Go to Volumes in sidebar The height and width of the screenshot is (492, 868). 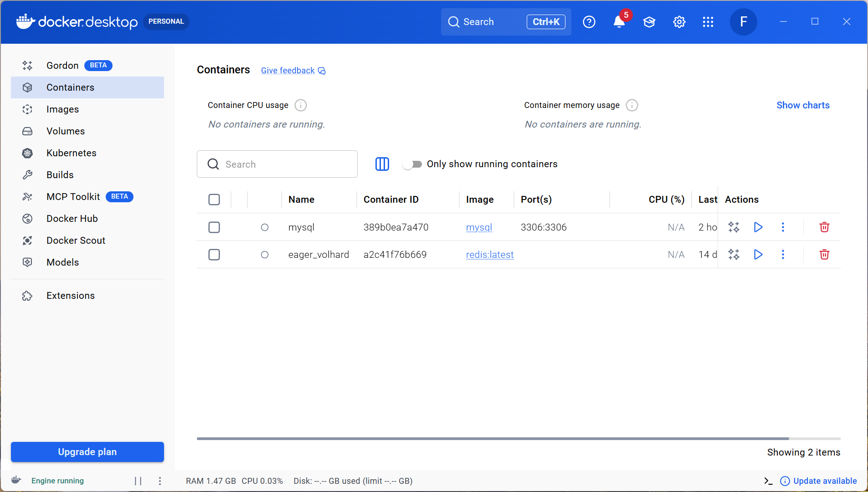[x=87, y=131]
